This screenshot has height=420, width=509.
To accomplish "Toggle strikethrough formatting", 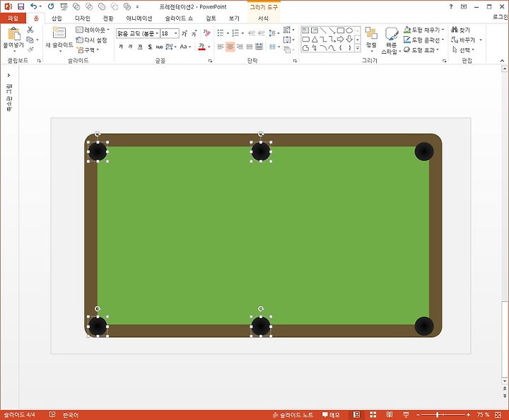I will point(159,47).
